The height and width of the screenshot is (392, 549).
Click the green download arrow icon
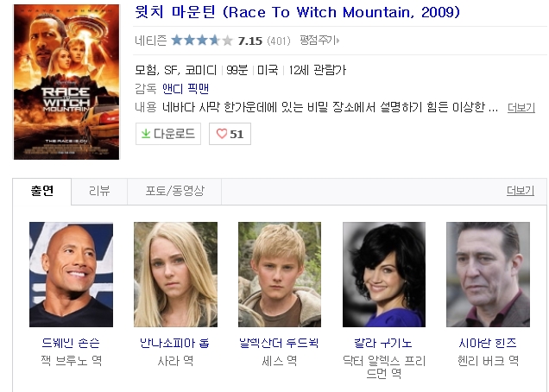[x=146, y=134]
